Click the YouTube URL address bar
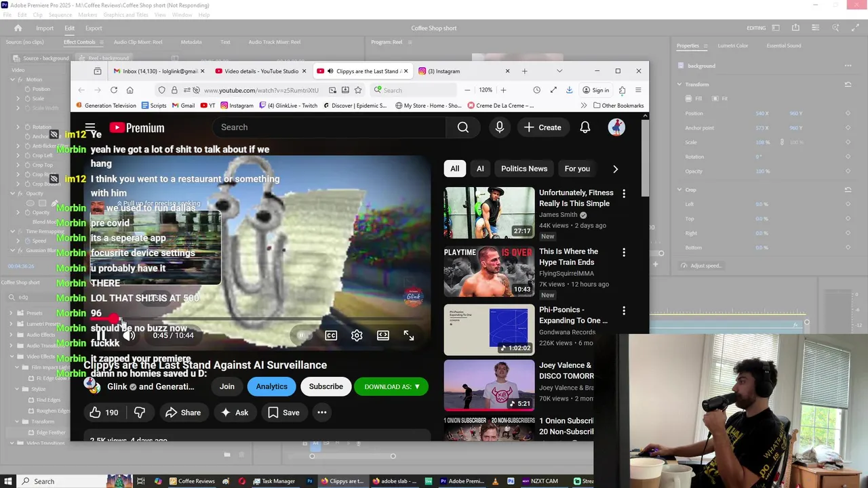Image resolution: width=868 pixels, height=488 pixels. (x=261, y=90)
